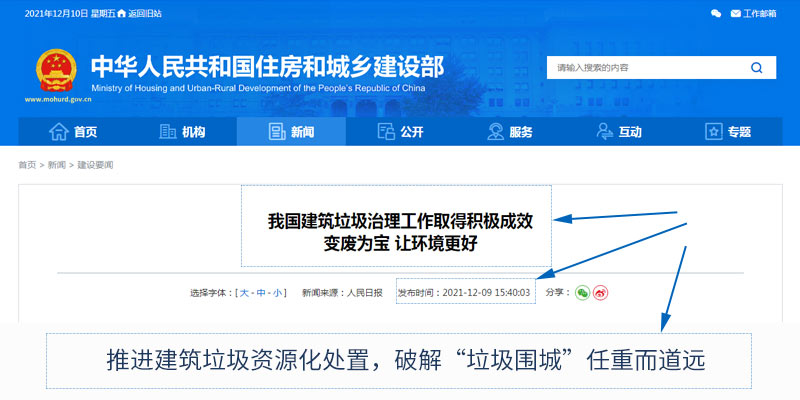Click the English ministry name subtitle
Image resolution: width=800 pixels, height=400 pixels.
258,88
